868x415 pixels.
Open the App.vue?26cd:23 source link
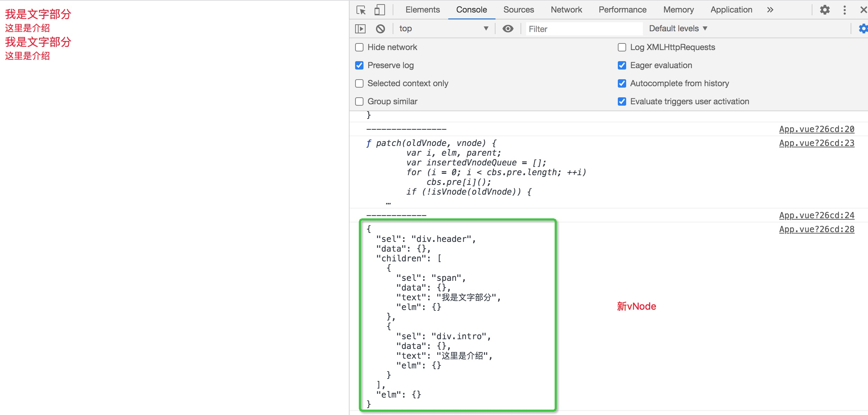coord(816,143)
